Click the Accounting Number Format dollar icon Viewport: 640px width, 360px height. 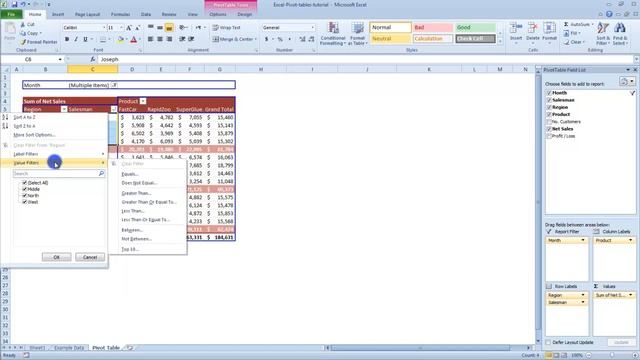[267, 39]
